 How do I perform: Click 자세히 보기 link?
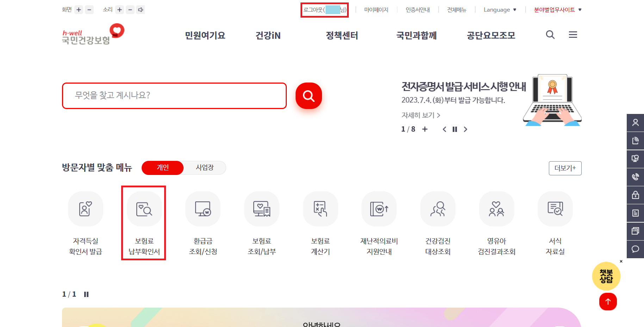coord(421,115)
